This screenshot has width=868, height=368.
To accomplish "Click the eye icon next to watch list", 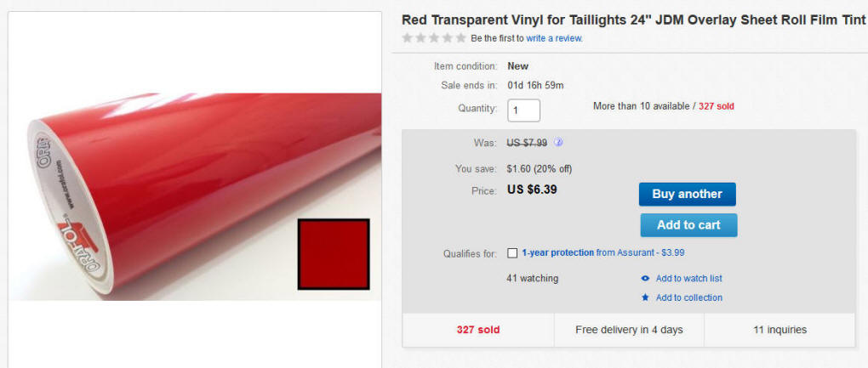I will point(645,279).
